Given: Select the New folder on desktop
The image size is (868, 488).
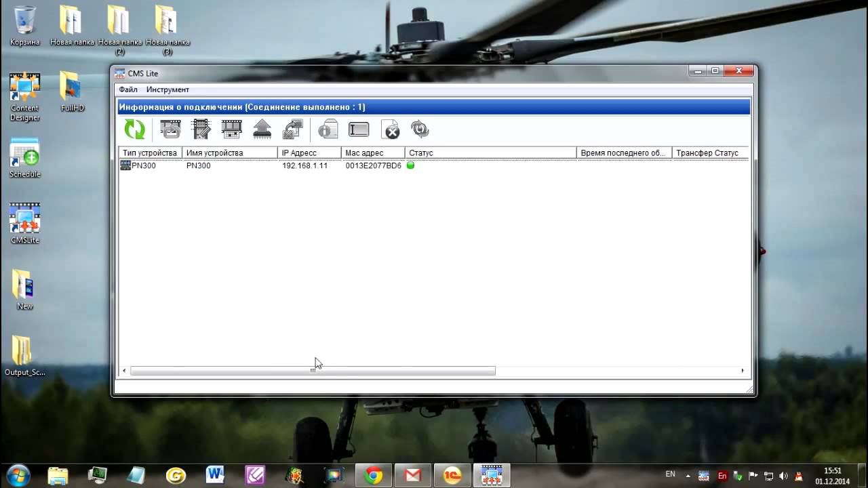Looking at the screenshot, I should pyautogui.click(x=24, y=290).
